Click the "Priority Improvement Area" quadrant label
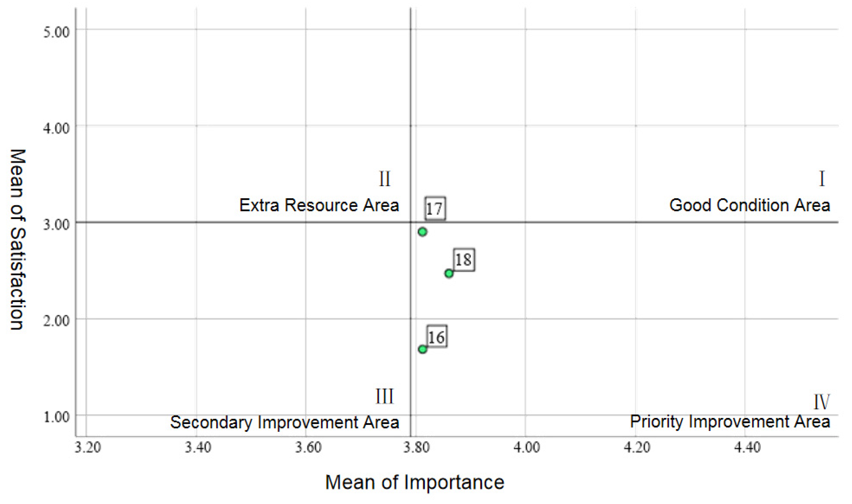This screenshot has width=852, height=504. [730, 422]
